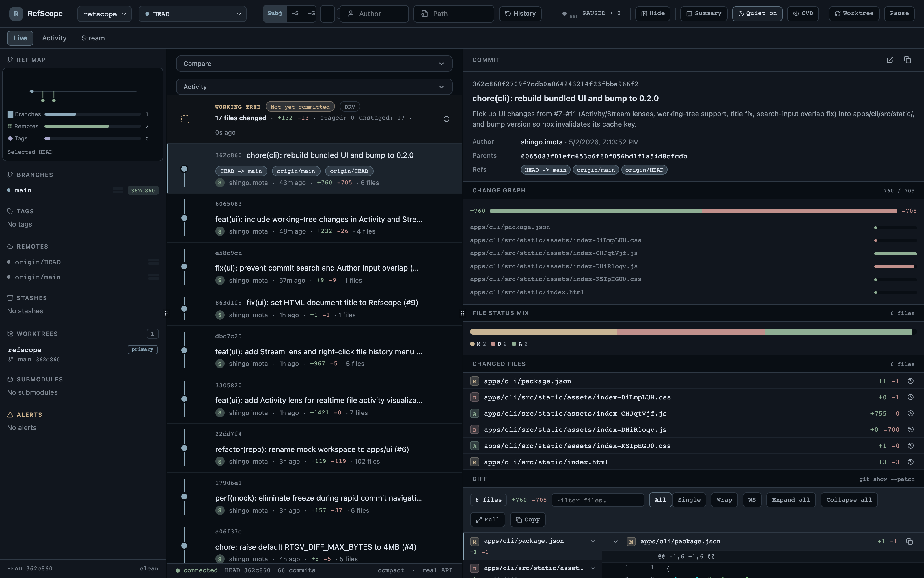Image resolution: width=924 pixels, height=578 pixels.
Task: Open the refscope repository dropdown
Action: (105, 14)
